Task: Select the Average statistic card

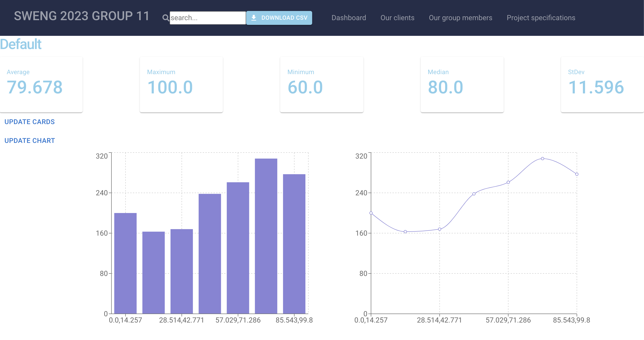Action: [x=41, y=85]
